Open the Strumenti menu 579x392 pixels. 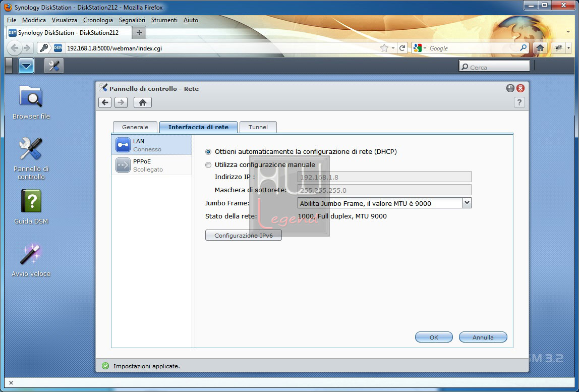164,20
